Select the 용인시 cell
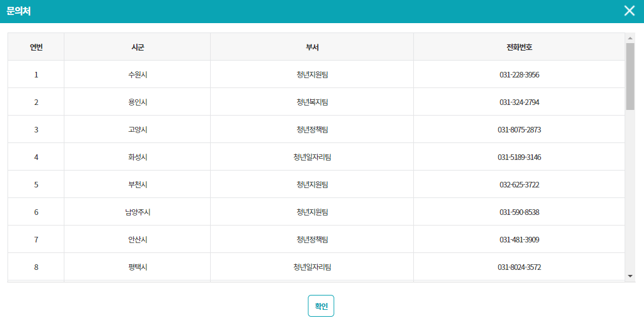 point(138,102)
